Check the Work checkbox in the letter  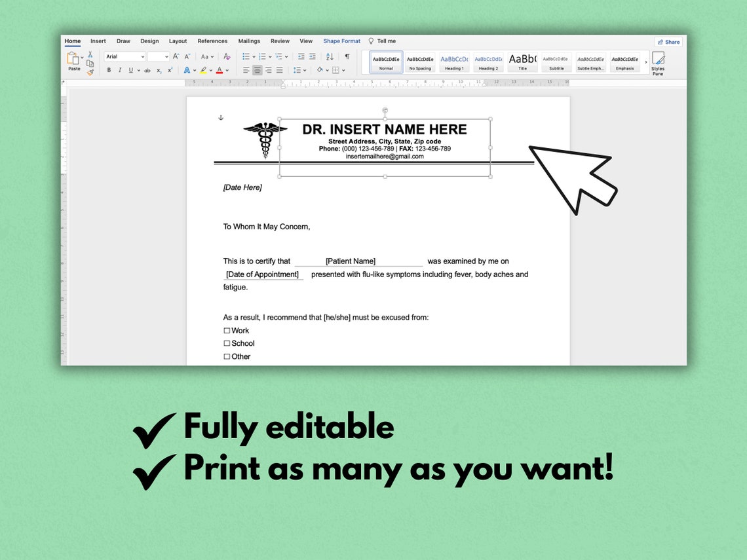pos(226,330)
